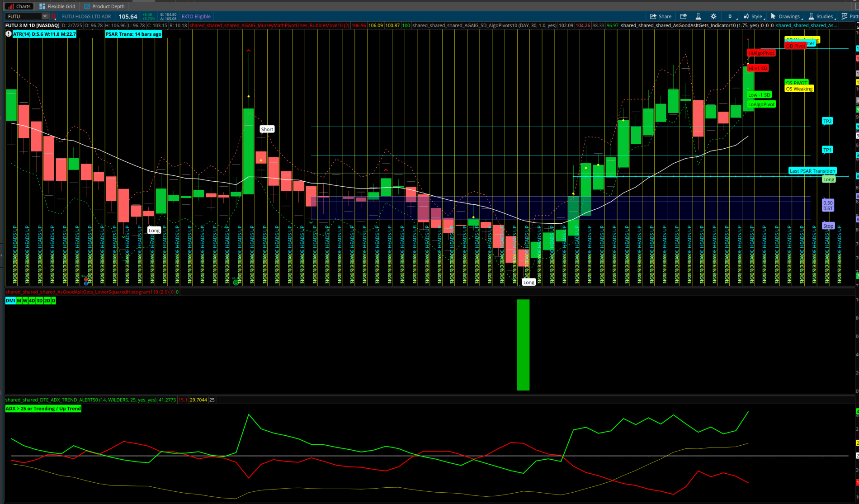The height and width of the screenshot is (504, 859).
Task: Click the LoAlgoPivot green label
Action: tap(761, 104)
